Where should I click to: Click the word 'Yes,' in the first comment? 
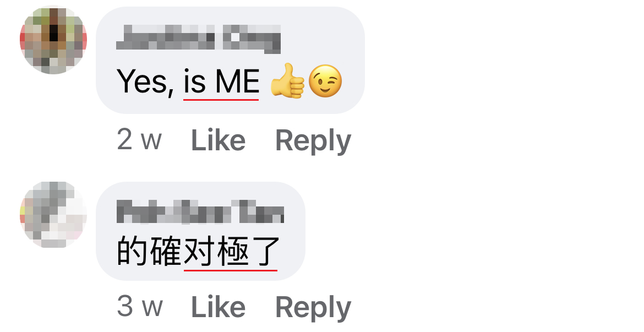[145, 82]
